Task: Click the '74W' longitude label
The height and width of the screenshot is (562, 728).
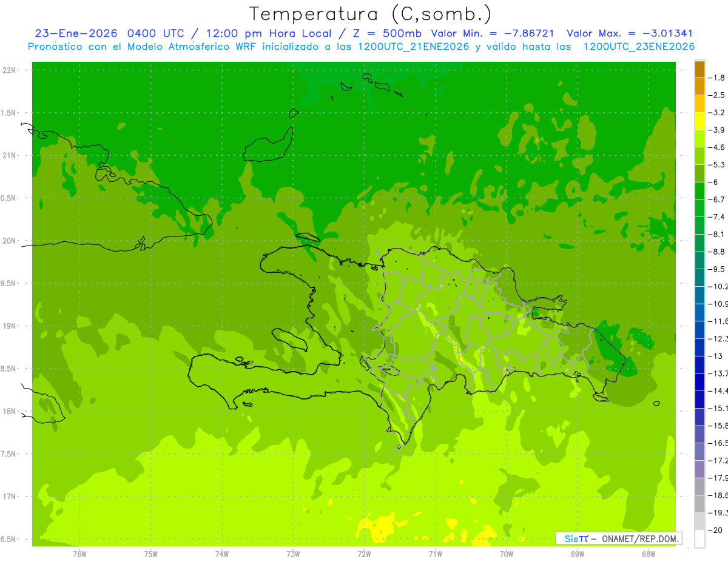Action: (x=222, y=554)
